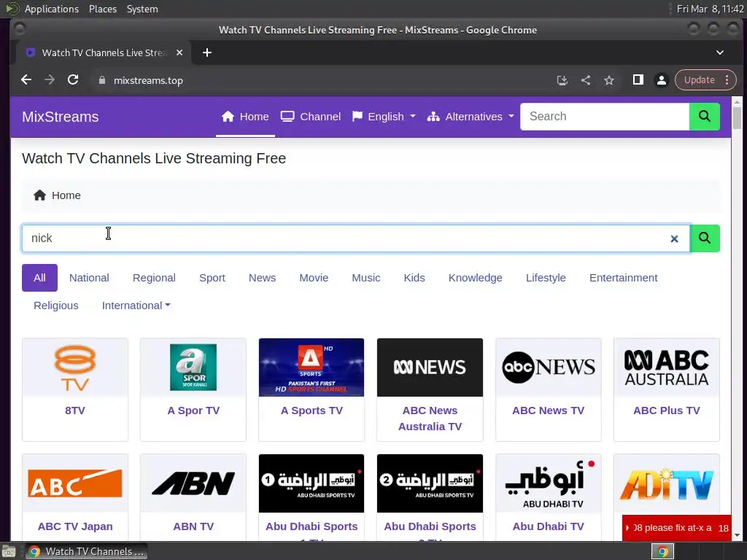Viewport: 747px width, 560px height.
Task: Filter channels by News
Action: [x=262, y=278]
